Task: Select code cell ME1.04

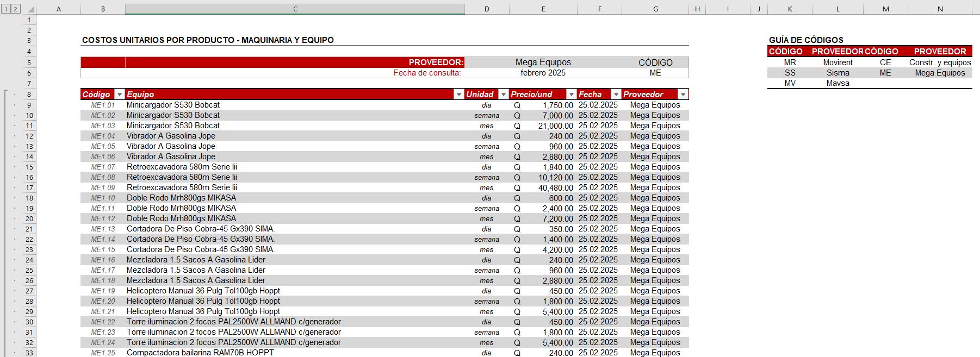Action: [103, 136]
